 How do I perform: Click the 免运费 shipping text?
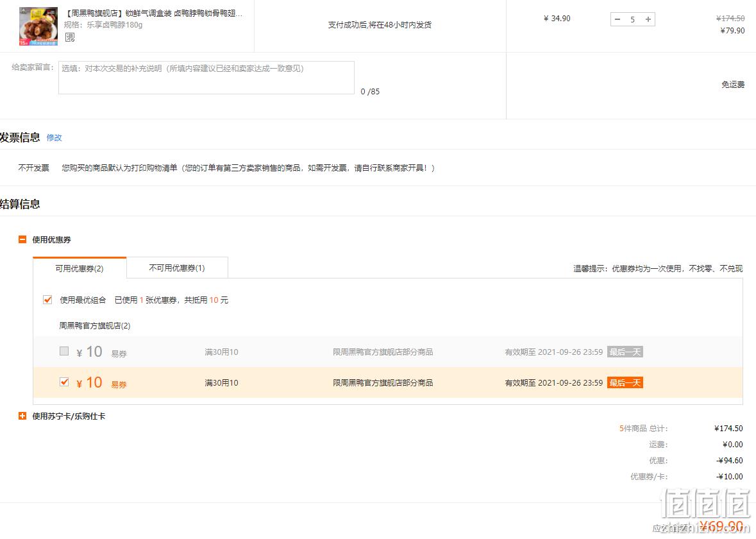click(x=733, y=85)
